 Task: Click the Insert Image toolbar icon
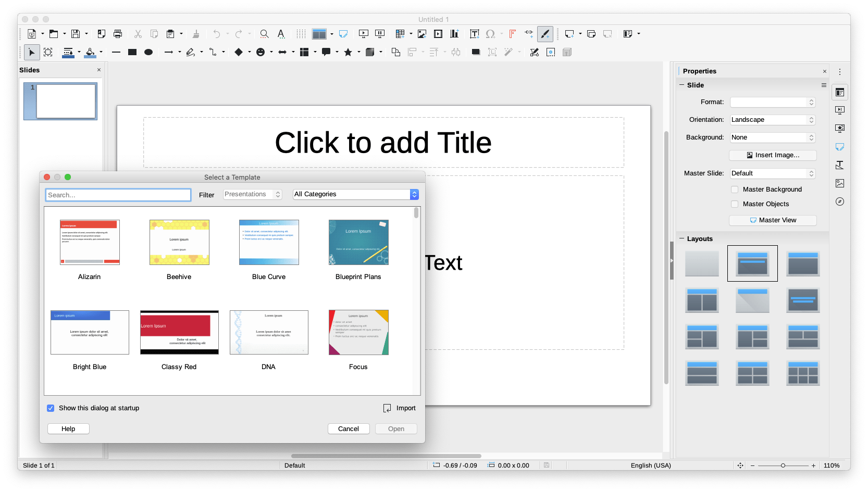pyautogui.click(x=422, y=34)
